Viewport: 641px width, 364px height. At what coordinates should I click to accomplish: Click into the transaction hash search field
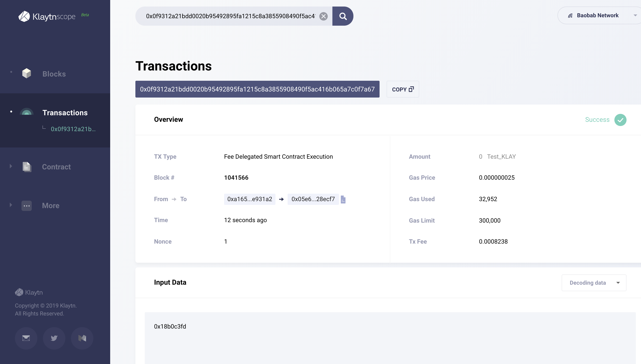coord(230,16)
